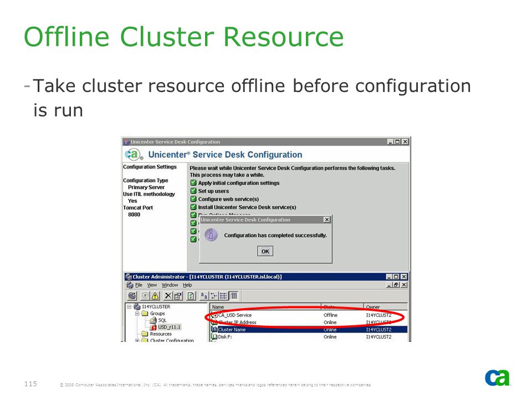The image size is (532, 399).
Task: Click the Delete X toolbar icon
Action: [x=168, y=296]
